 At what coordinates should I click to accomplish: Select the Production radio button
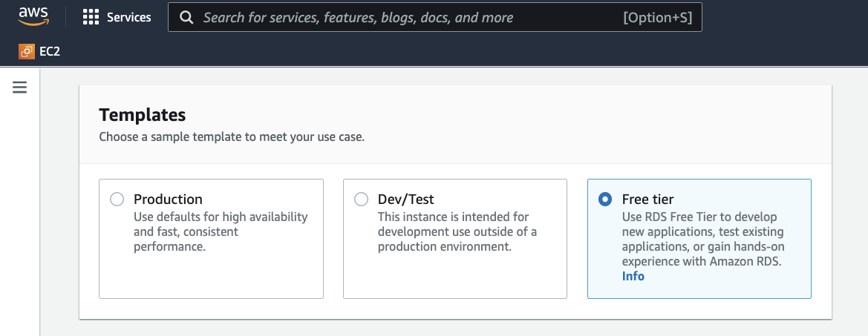[x=117, y=199]
